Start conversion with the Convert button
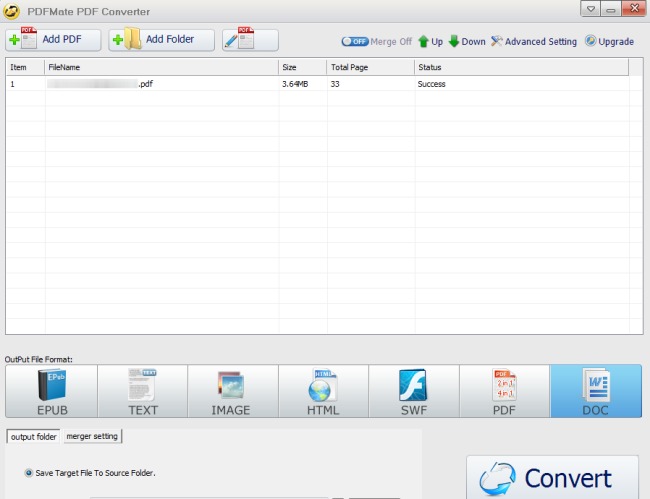This screenshot has height=499, width=650. pyautogui.click(x=552, y=478)
